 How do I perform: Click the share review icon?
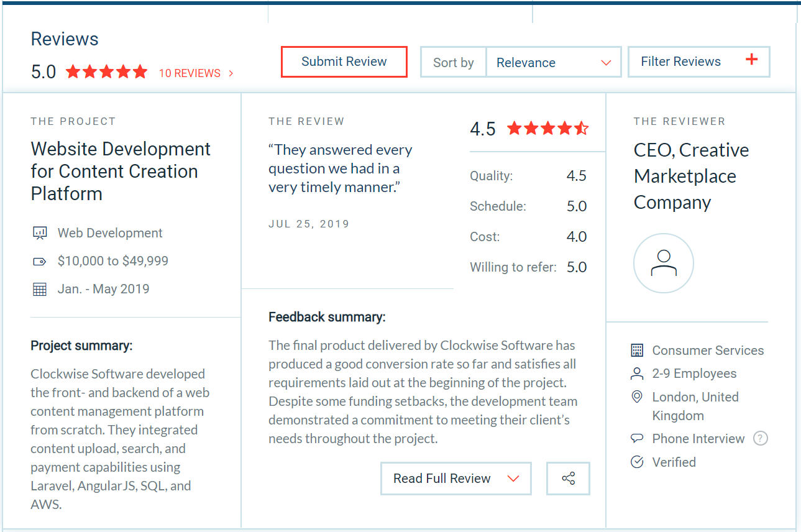click(567, 478)
